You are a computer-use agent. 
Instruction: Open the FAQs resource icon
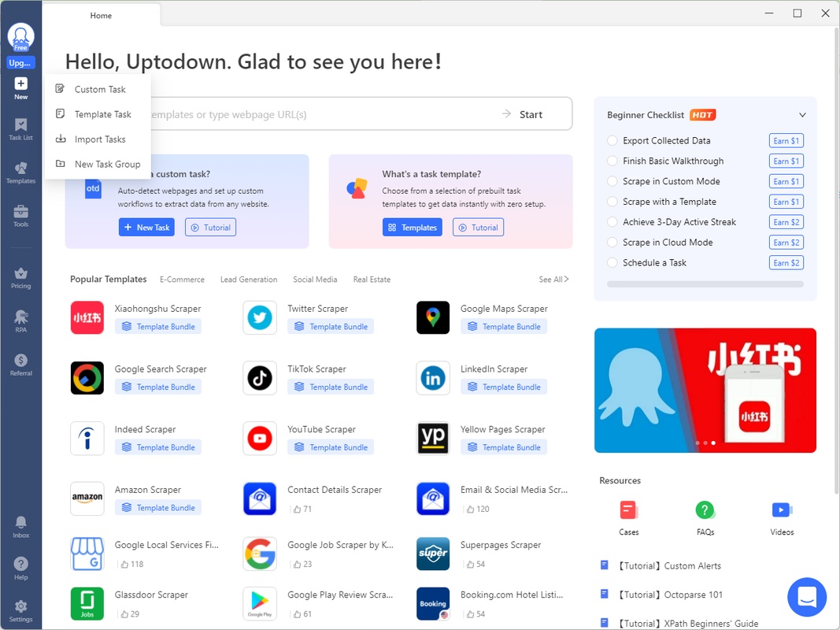pos(705,510)
